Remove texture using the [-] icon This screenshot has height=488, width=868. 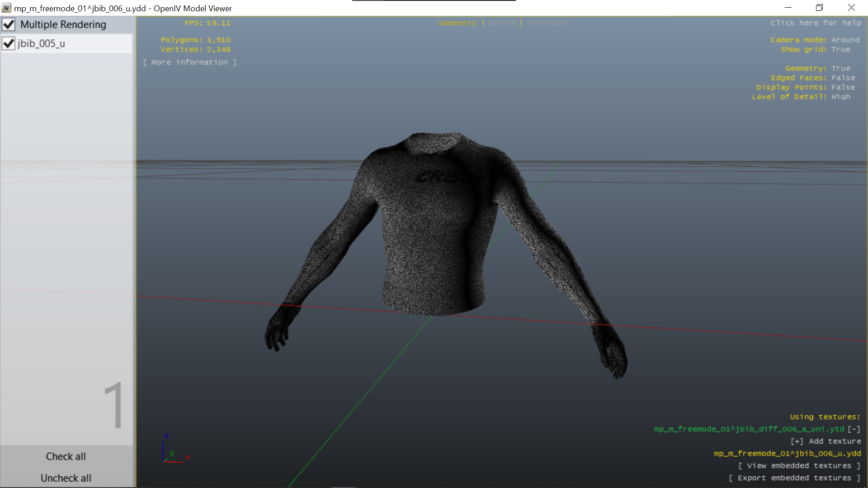(x=854, y=429)
